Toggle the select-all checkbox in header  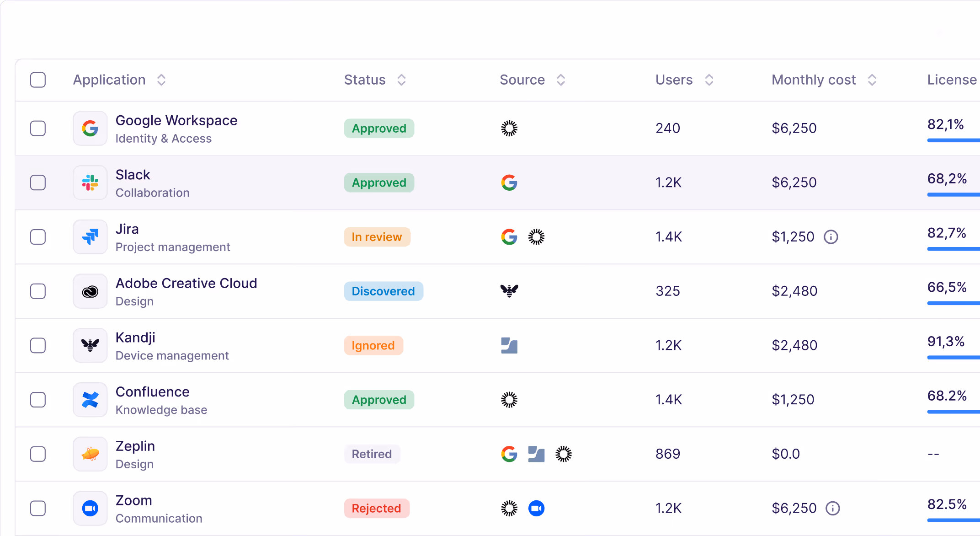38,80
